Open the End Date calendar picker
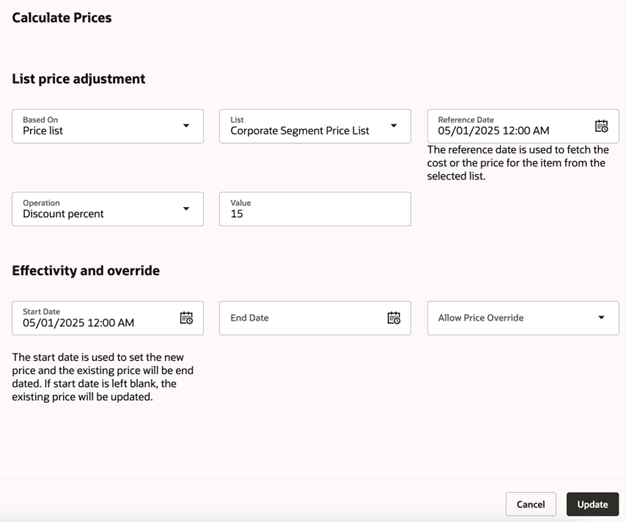 (x=394, y=318)
